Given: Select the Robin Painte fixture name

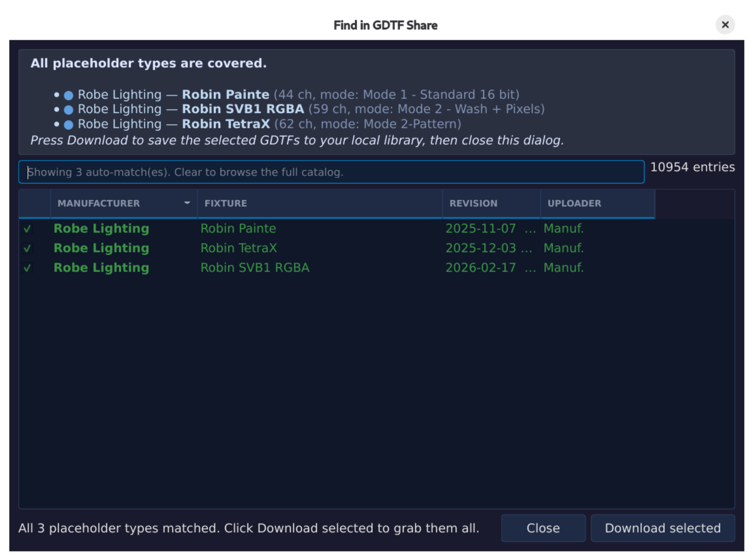Looking at the screenshot, I should pyautogui.click(x=238, y=229).
